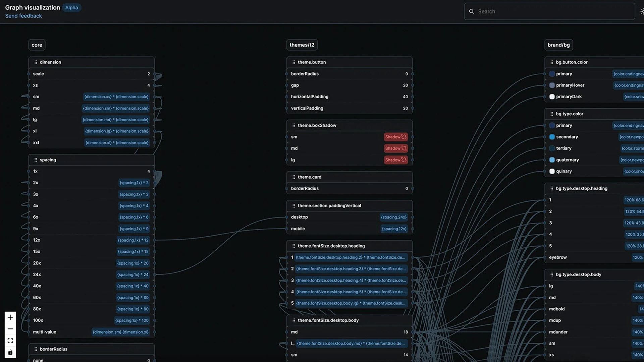This screenshot has height=362, width=644.
Task: Click the core token set label
Action: click(x=37, y=45)
